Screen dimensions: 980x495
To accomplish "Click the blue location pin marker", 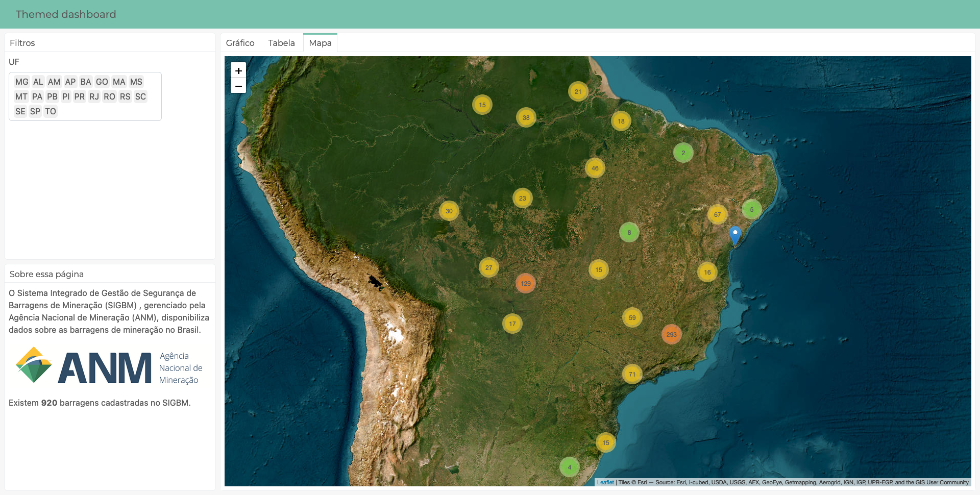I will click(x=735, y=235).
